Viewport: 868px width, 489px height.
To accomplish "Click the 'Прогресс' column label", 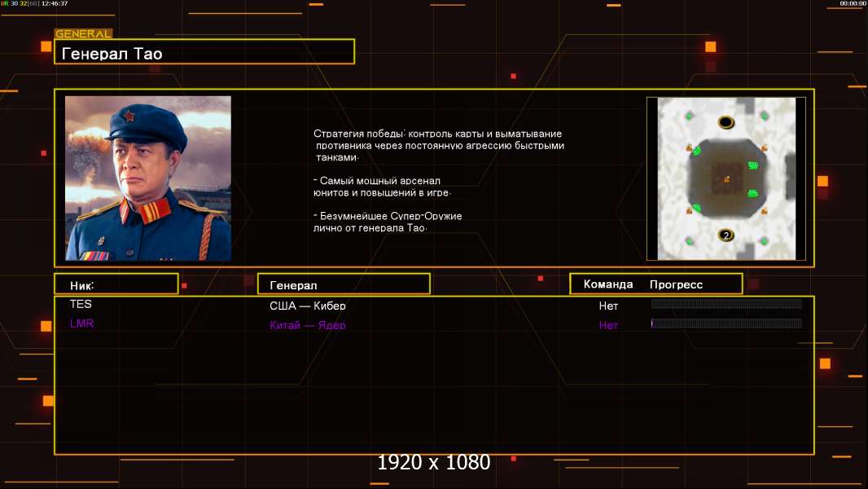I will point(676,284).
